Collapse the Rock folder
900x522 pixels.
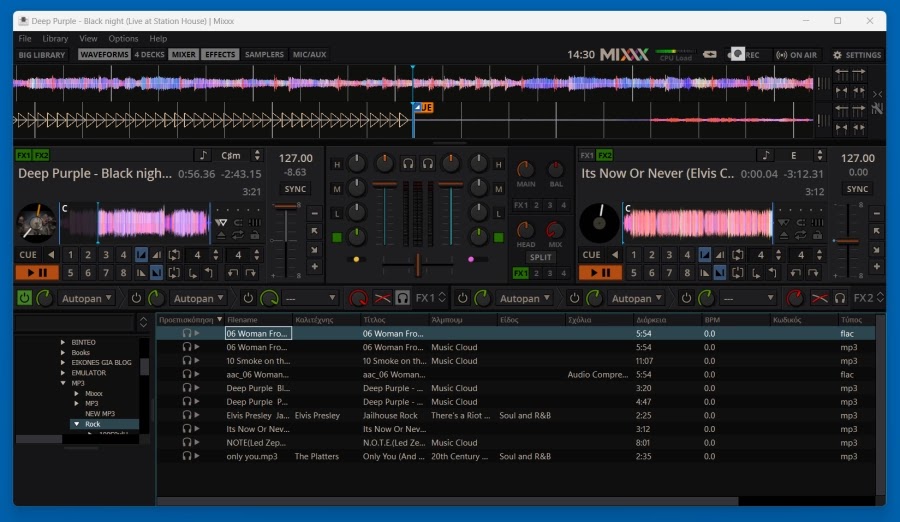(76, 424)
